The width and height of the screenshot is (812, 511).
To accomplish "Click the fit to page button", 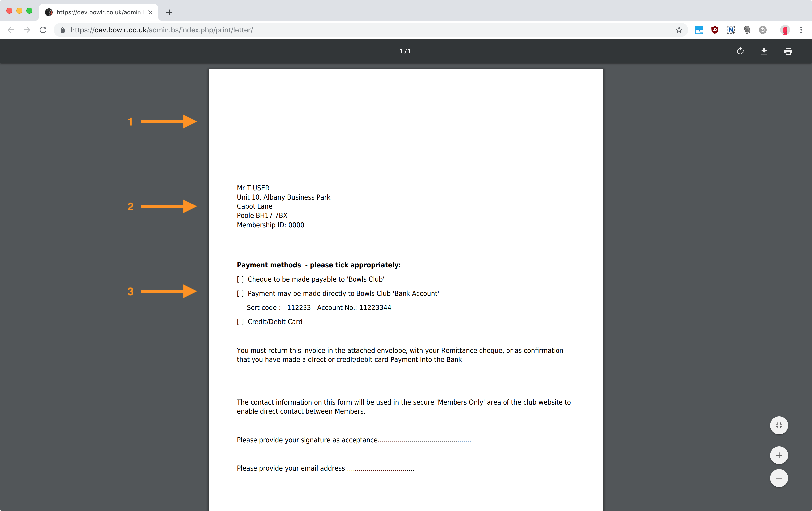I will click(779, 426).
